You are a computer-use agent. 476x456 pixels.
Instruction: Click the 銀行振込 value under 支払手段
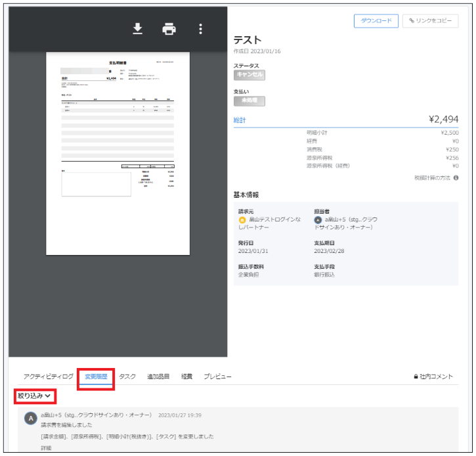click(324, 275)
